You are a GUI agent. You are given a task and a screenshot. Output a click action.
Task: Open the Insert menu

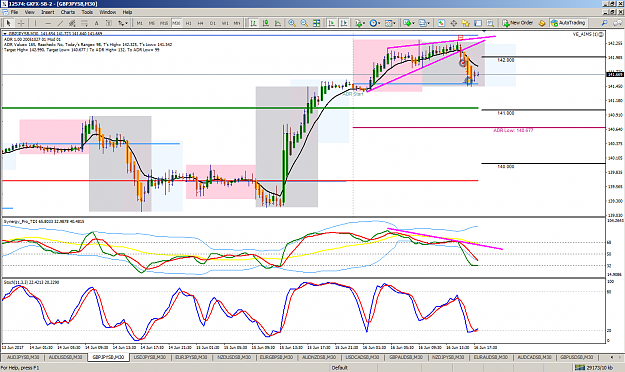pos(47,12)
